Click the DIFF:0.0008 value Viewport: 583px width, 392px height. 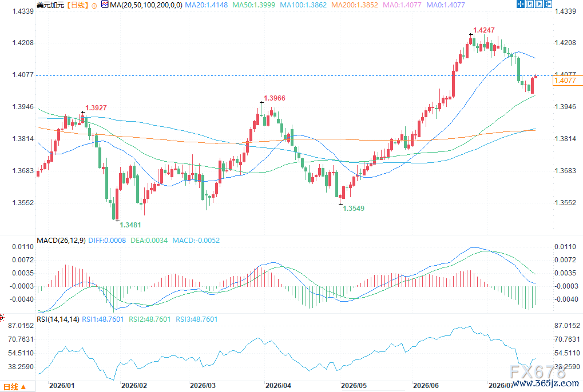tap(107, 240)
